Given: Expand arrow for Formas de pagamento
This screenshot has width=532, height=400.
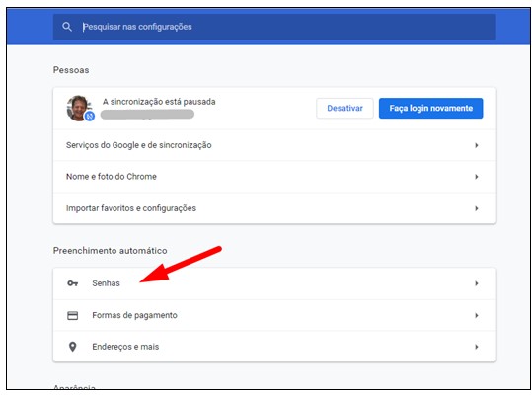Looking at the screenshot, I should pos(477,315).
